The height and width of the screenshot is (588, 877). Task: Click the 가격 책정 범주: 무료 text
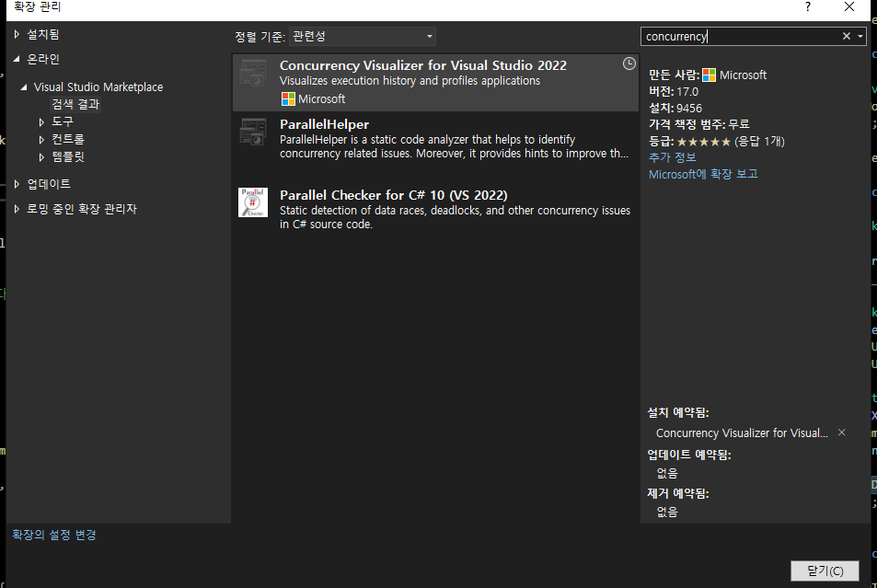(699, 124)
